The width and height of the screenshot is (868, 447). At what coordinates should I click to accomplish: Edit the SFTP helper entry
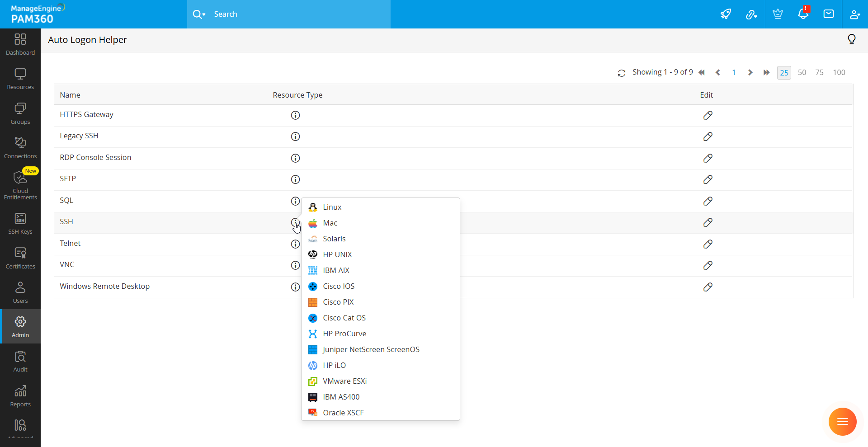(x=708, y=179)
